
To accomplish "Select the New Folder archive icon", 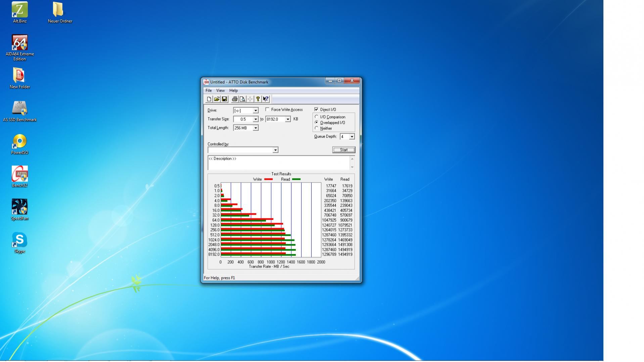I will pos(20,78).
